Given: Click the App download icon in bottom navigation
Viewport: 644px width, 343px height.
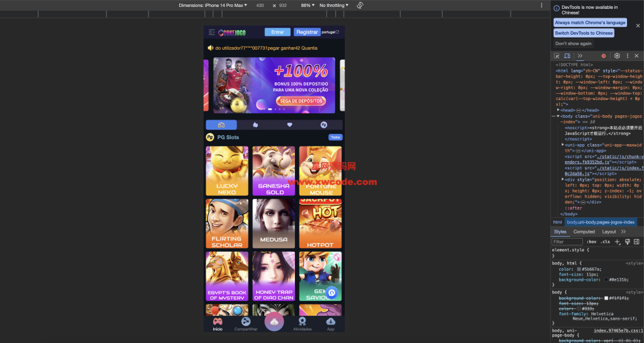Looking at the screenshot, I should click(331, 322).
